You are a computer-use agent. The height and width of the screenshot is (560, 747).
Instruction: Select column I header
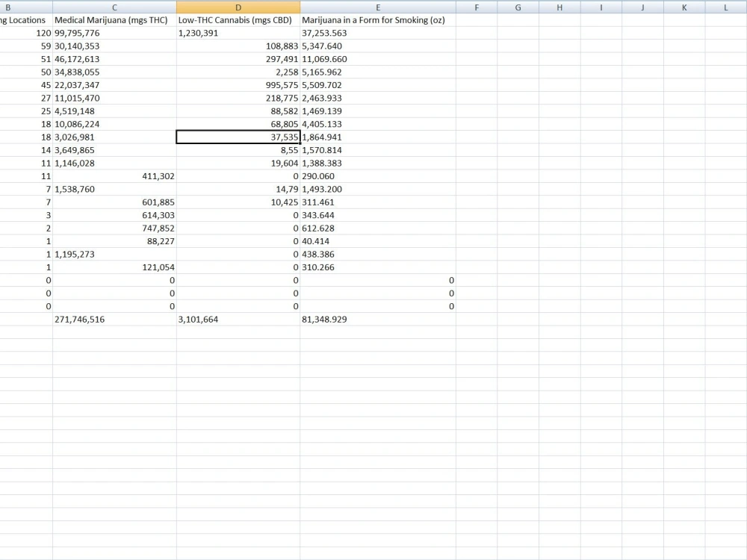(601, 7)
